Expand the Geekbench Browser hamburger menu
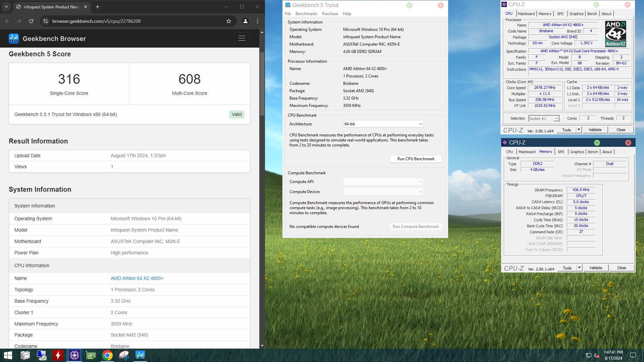Image resolution: width=644 pixels, height=362 pixels. click(x=242, y=39)
